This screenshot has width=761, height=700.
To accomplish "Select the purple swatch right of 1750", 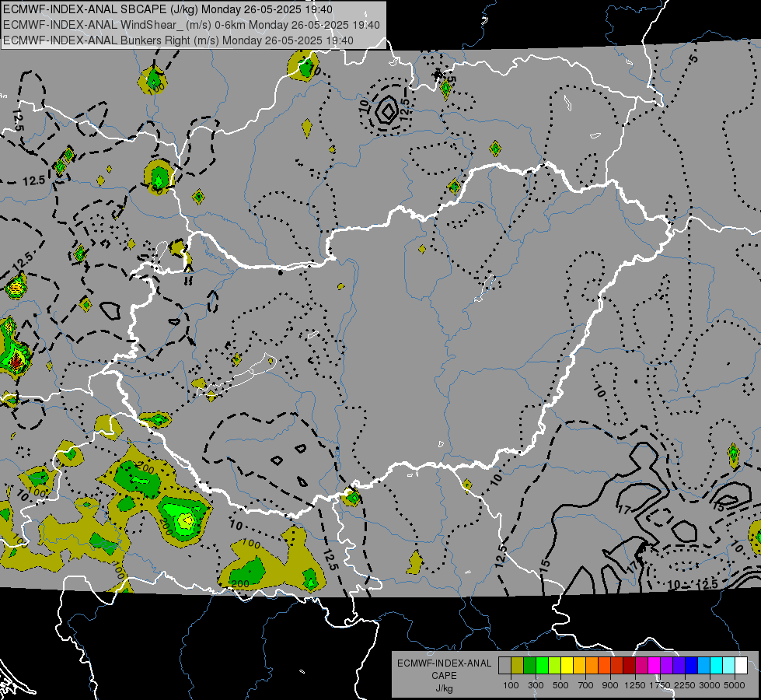I will (666, 666).
